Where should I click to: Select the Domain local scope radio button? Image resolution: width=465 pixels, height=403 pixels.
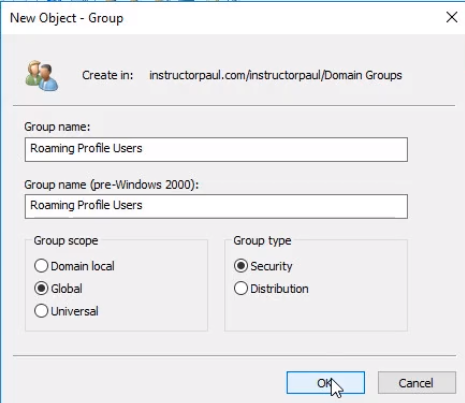pos(41,266)
